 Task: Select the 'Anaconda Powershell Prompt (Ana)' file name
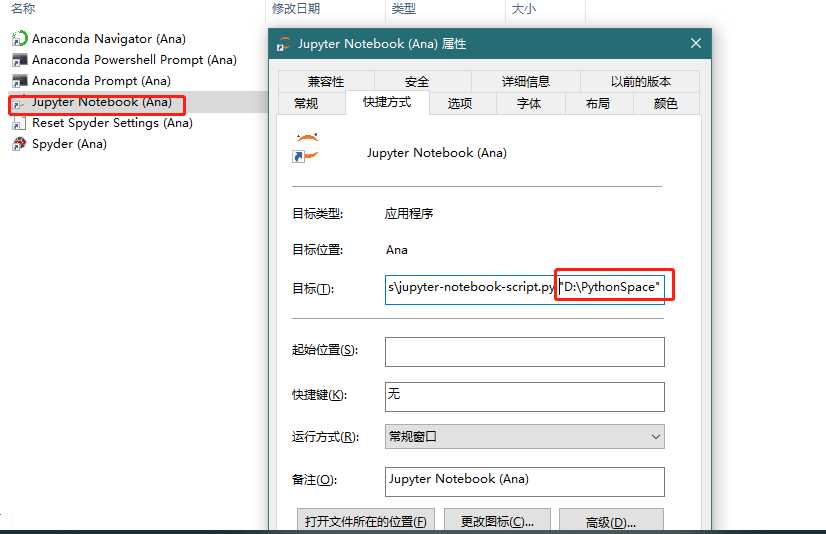coord(134,60)
